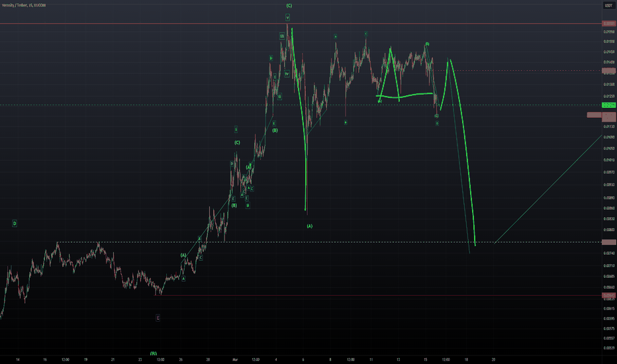Select the green current price label on the price axis
Viewport: 617px width, 364px height.
pos(609,105)
